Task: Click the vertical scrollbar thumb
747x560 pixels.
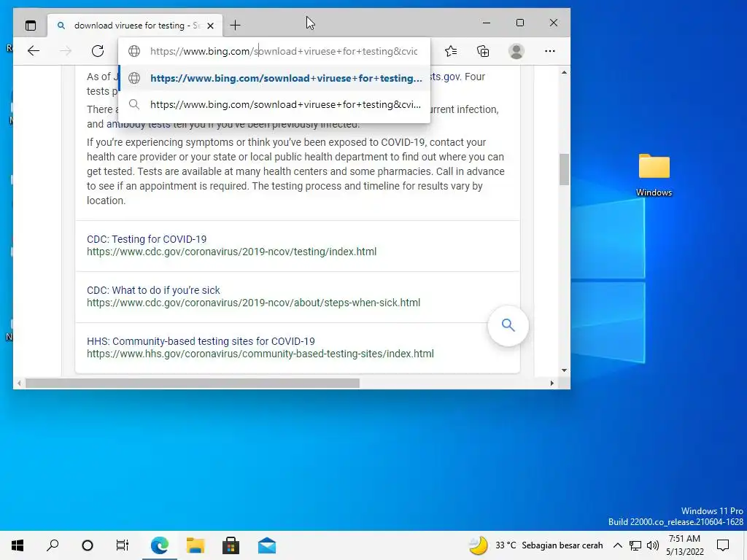Action: 564,169
